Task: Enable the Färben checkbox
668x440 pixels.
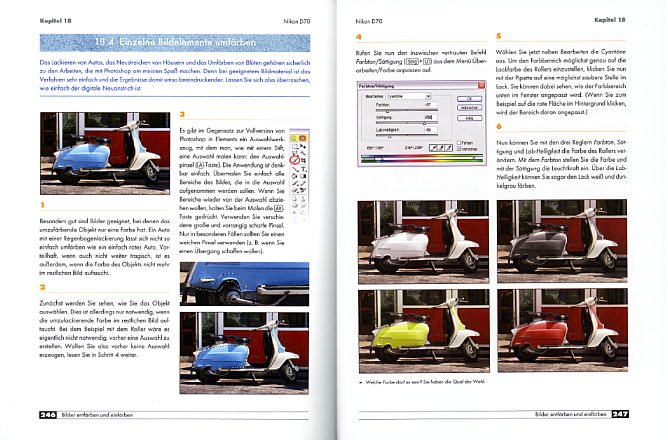Action: (459, 143)
